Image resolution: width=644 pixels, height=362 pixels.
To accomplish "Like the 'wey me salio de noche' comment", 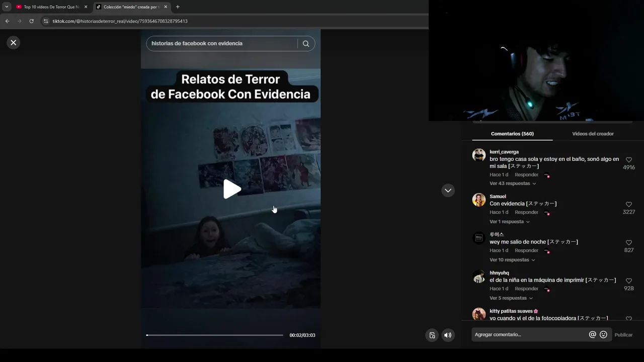I will [628, 243].
